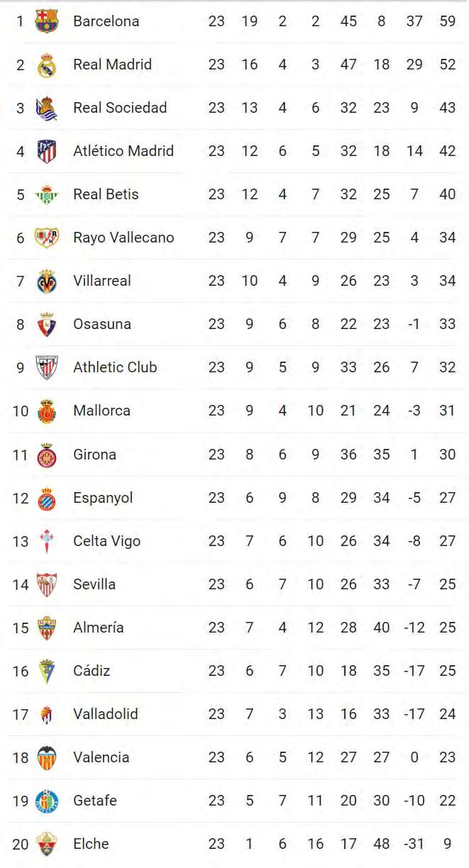Screen dimensions: 469x868
Task: Click the Valencia bat crest icon
Action: coord(47,757)
